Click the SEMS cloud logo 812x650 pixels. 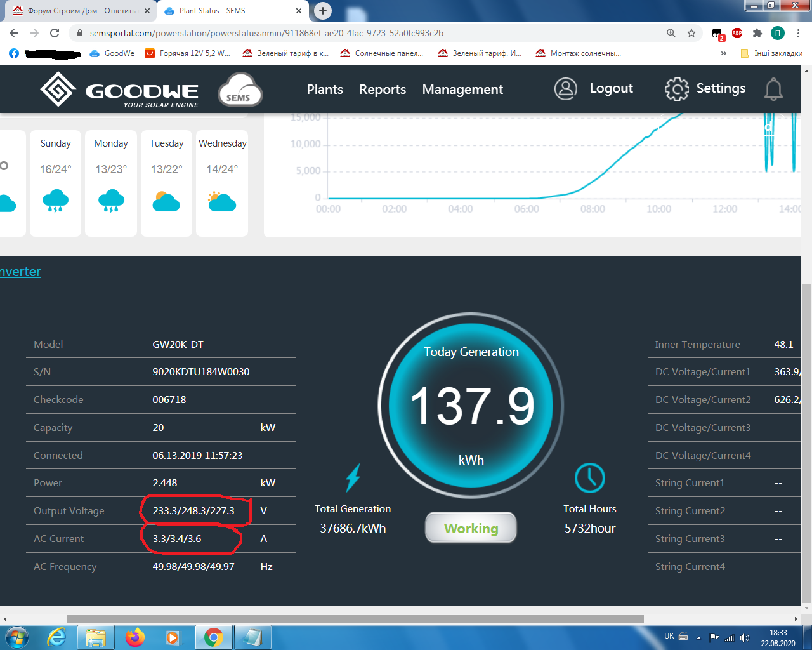point(240,90)
